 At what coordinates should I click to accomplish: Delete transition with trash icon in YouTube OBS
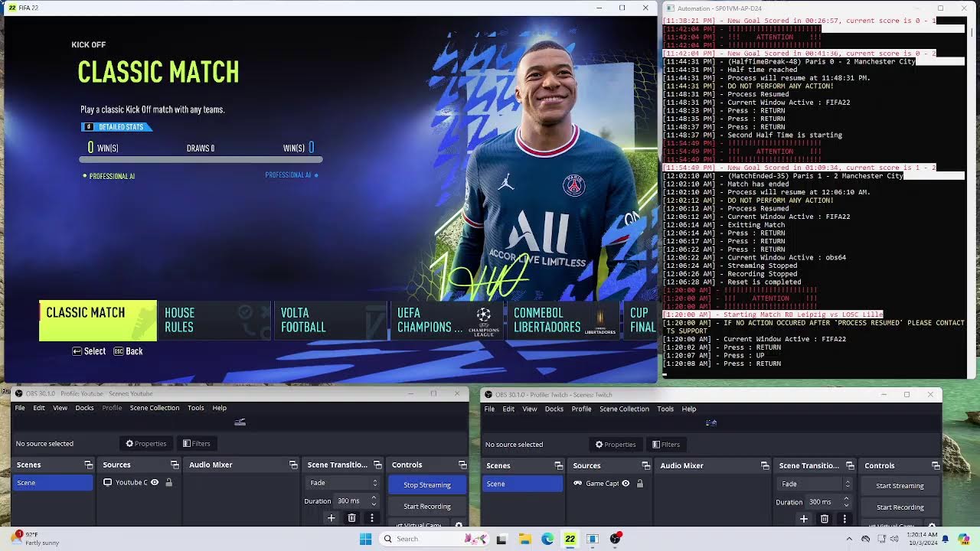[x=351, y=518]
